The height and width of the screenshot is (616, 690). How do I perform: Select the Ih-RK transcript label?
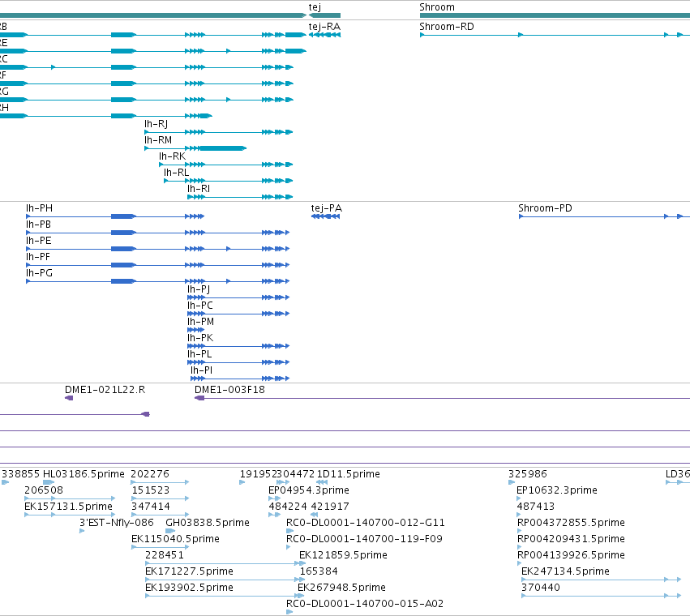173,156
